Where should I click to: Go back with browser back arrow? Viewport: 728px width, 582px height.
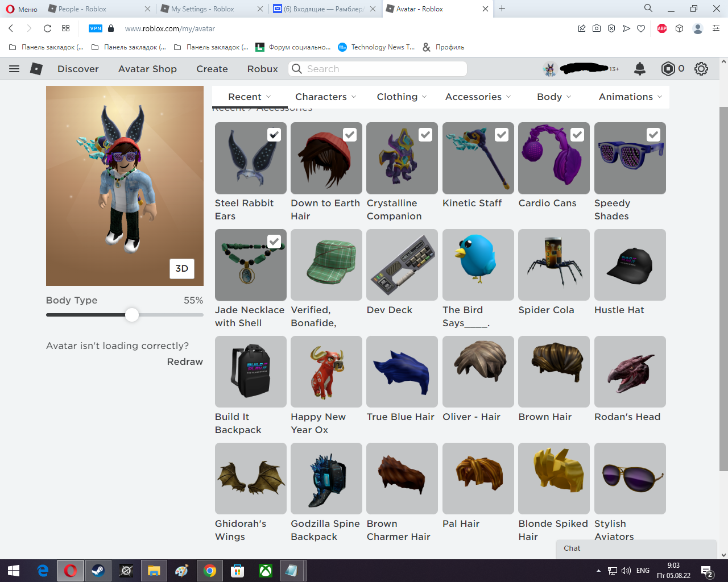(x=11, y=28)
